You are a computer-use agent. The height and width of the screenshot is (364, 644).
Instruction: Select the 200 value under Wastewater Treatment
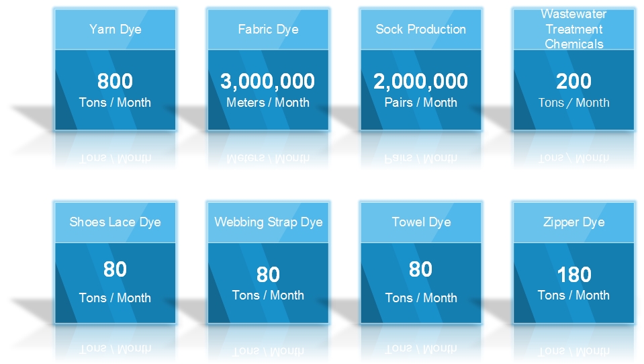point(573,81)
